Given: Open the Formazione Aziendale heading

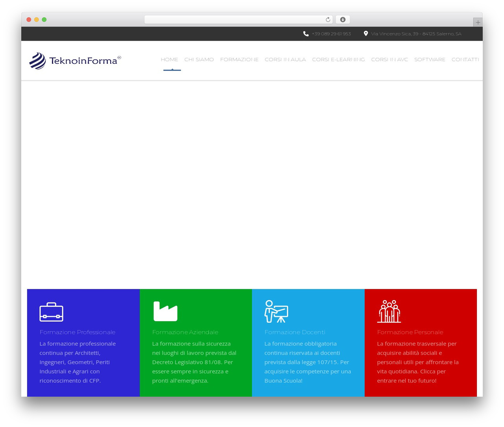Looking at the screenshot, I should 185,332.
